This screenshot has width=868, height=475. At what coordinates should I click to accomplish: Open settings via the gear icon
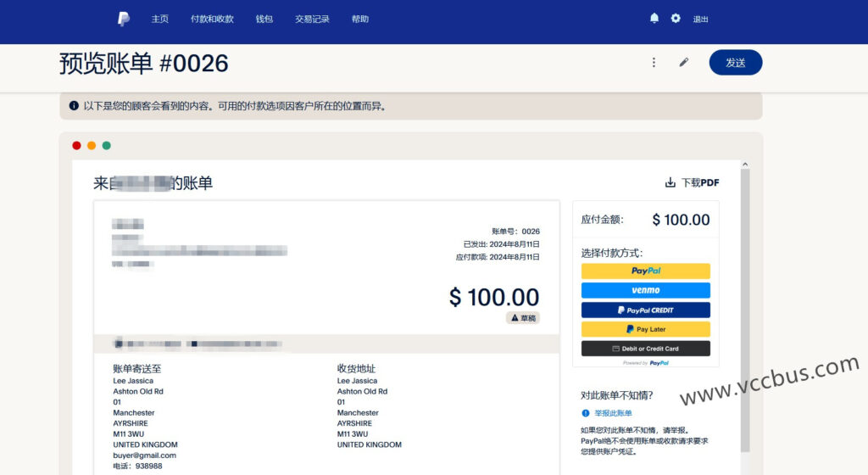click(x=676, y=18)
